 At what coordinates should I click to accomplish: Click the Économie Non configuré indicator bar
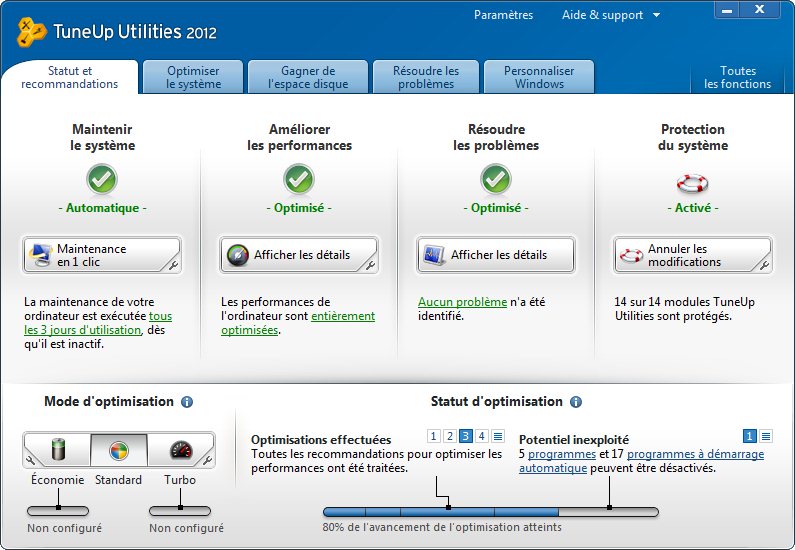click(58, 511)
